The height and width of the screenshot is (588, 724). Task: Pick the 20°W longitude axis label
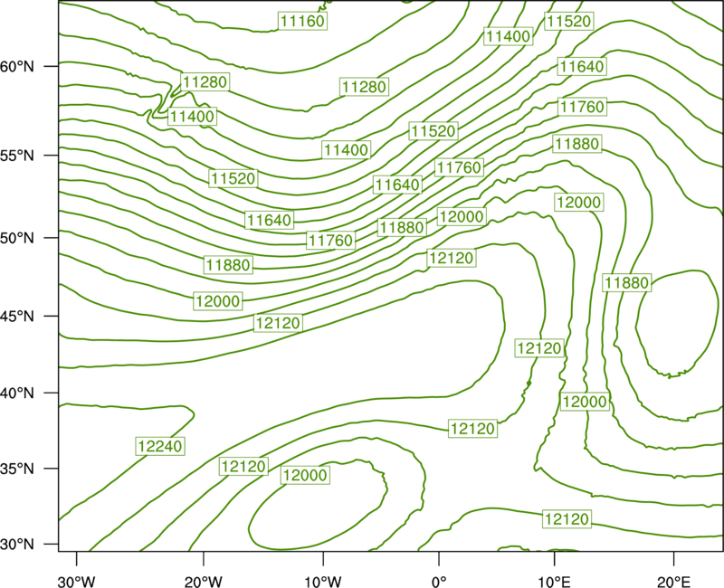coord(204,582)
